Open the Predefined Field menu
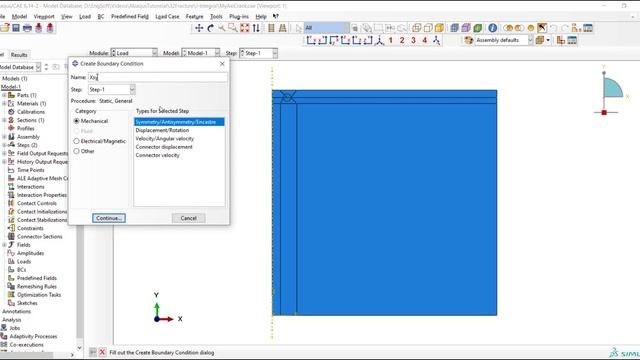 (130, 16)
